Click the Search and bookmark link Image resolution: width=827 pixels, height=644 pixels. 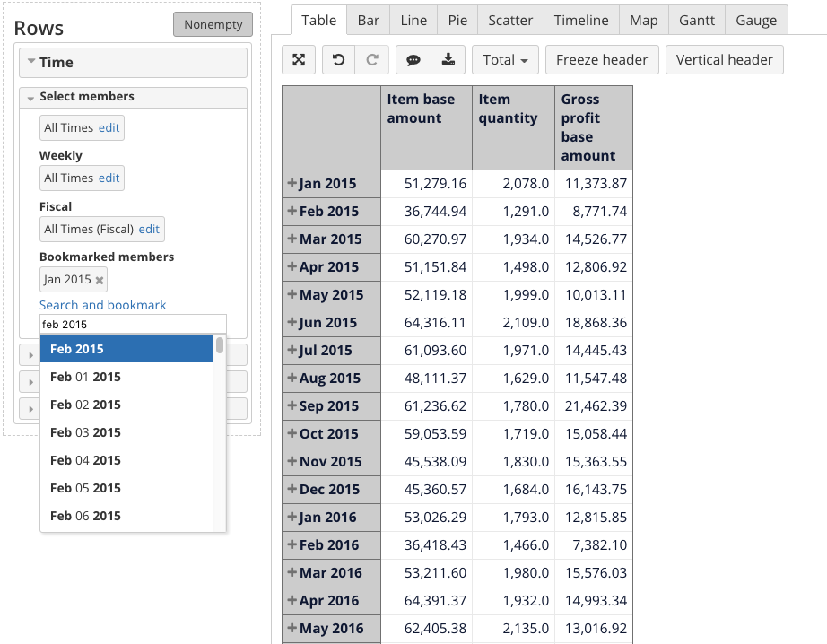coord(103,305)
